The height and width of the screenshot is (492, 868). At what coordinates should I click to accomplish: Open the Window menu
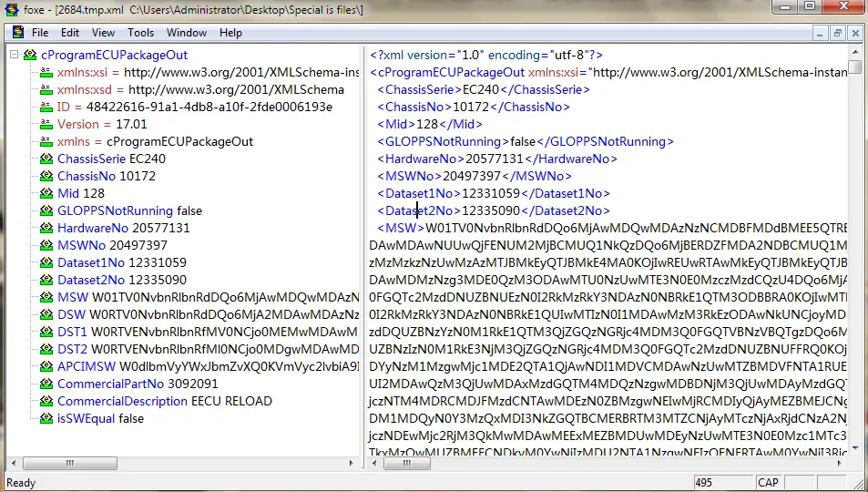[187, 33]
